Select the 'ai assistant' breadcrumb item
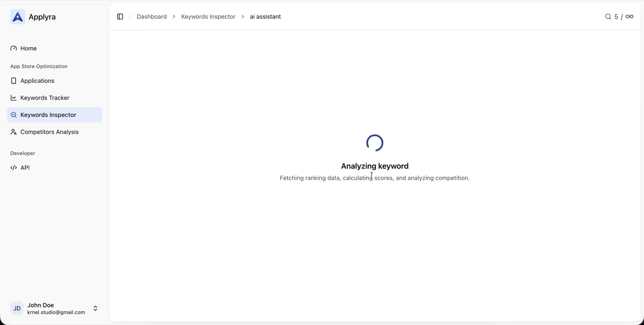 coord(265,17)
